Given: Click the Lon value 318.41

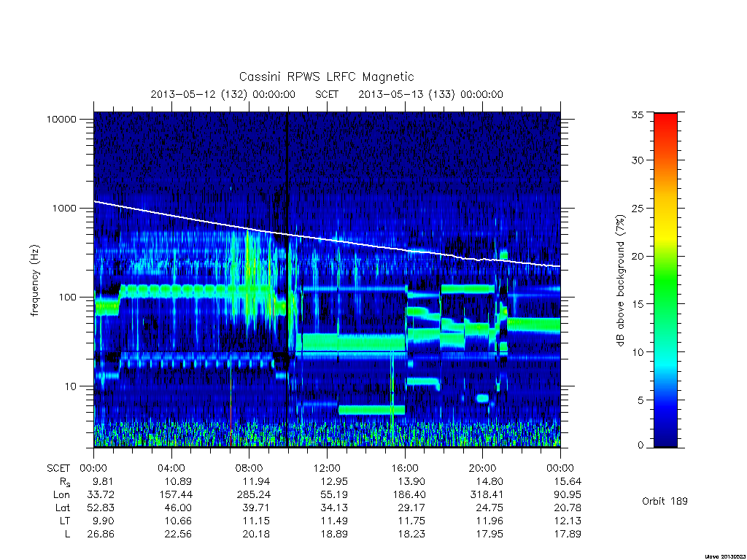Looking at the screenshot, I should [487, 495].
